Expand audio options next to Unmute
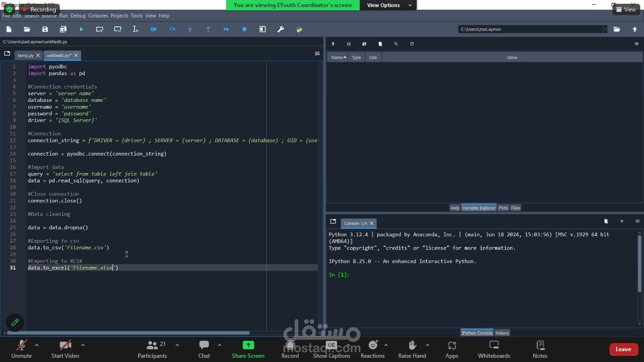This screenshot has height=362, width=644. tap(37, 345)
